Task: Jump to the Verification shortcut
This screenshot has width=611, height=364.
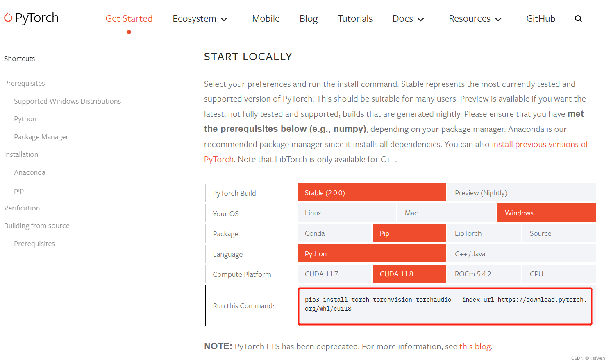Action: coord(22,208)
